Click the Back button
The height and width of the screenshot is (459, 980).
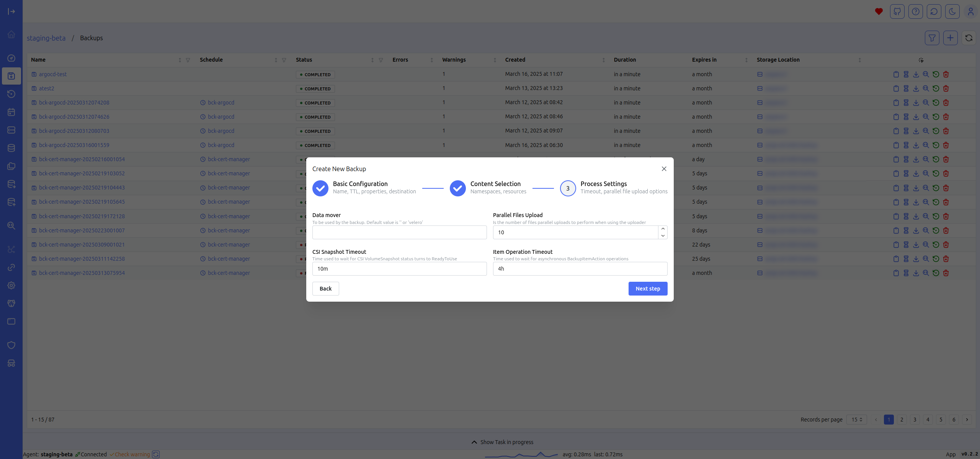click(325, 289)
